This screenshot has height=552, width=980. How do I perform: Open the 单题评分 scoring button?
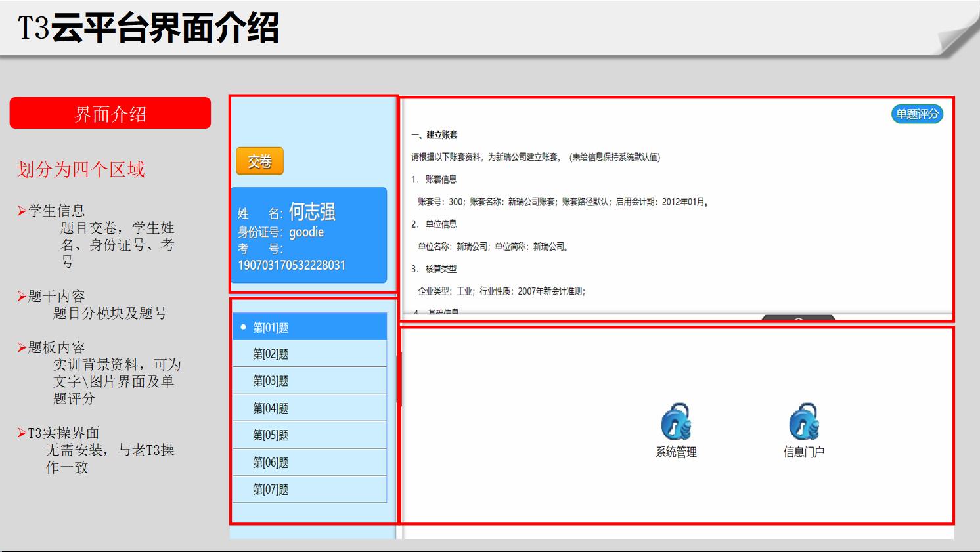[917, 114]
